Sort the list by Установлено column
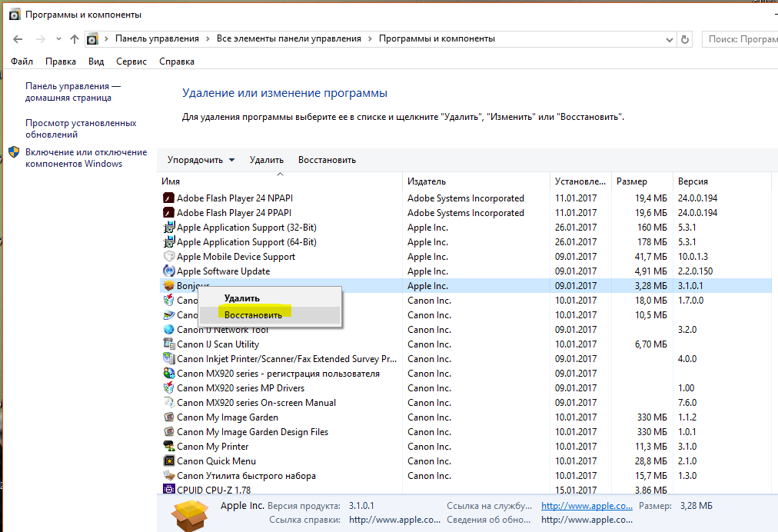This screenshot has height=532, width=778. (x=581, y=181)
